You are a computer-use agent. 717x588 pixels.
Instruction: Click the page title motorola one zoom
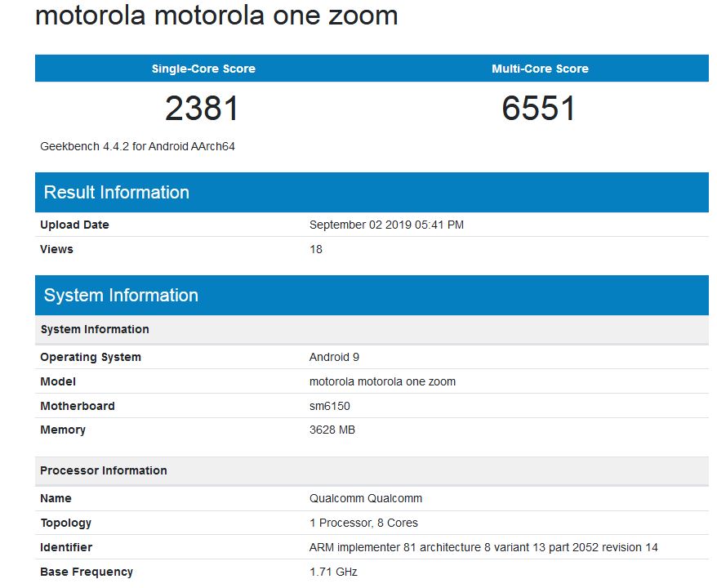point(216,16)
